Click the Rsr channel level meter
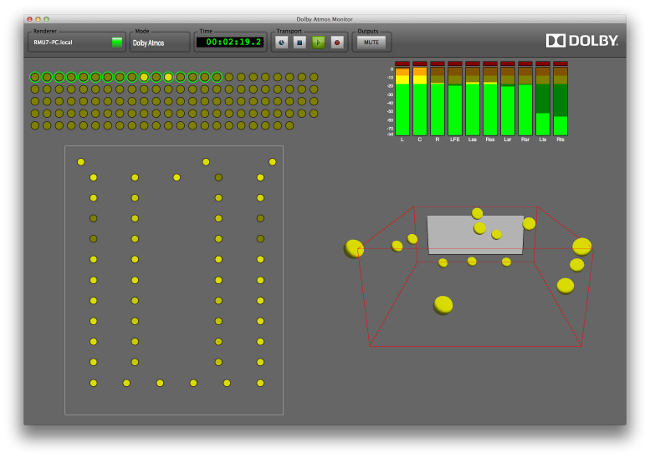Screen dimensions: 650x458 click(x=525, y=101)
